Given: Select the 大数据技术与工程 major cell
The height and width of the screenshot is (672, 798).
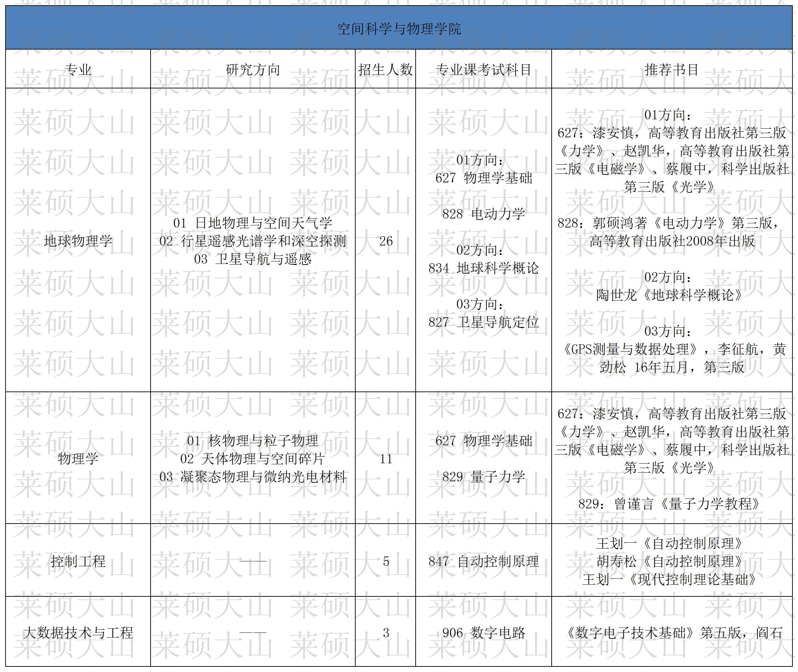Looking at the screenshot, I should pyautogui.click(x=78, y=633).
